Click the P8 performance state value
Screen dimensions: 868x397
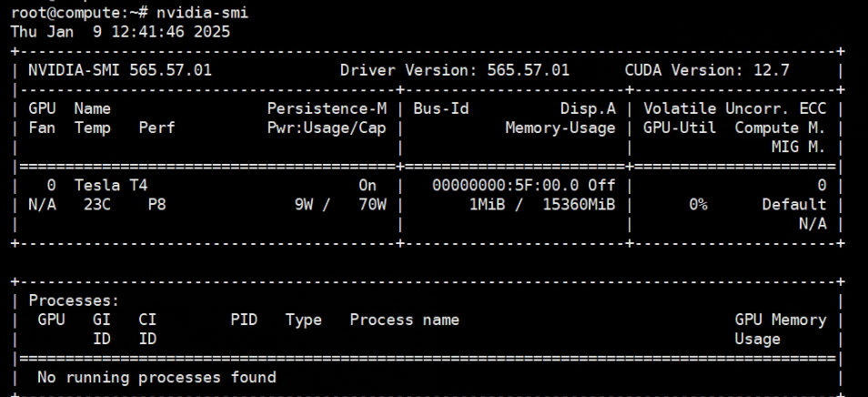[x=156, y=205]
